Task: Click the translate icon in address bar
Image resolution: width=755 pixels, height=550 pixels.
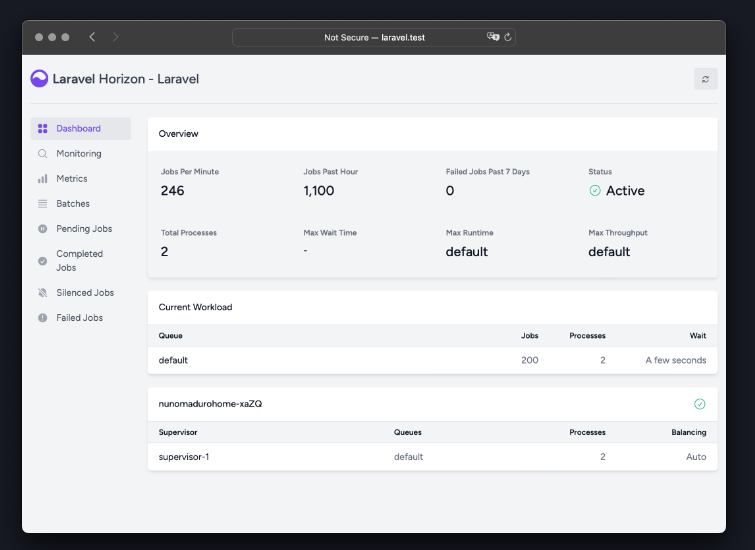Action: point(493,37)
